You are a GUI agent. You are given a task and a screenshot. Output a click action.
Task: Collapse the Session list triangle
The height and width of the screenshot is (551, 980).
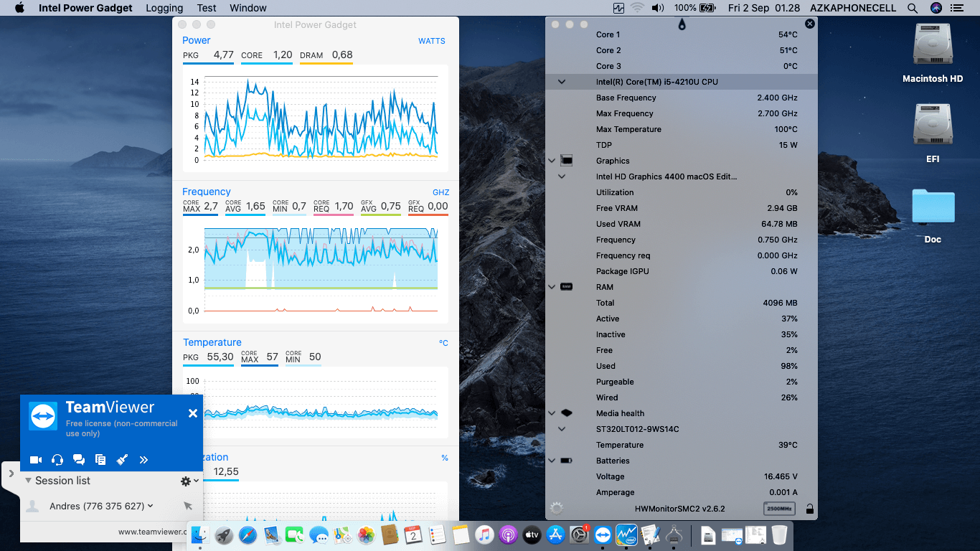(x=29, y=481)
